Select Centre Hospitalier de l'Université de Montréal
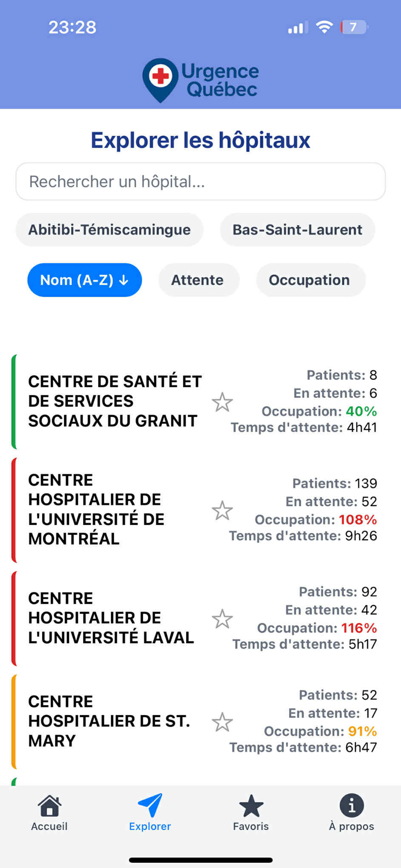This screenshot has height=868, width=401. click(x=96, y=509)
